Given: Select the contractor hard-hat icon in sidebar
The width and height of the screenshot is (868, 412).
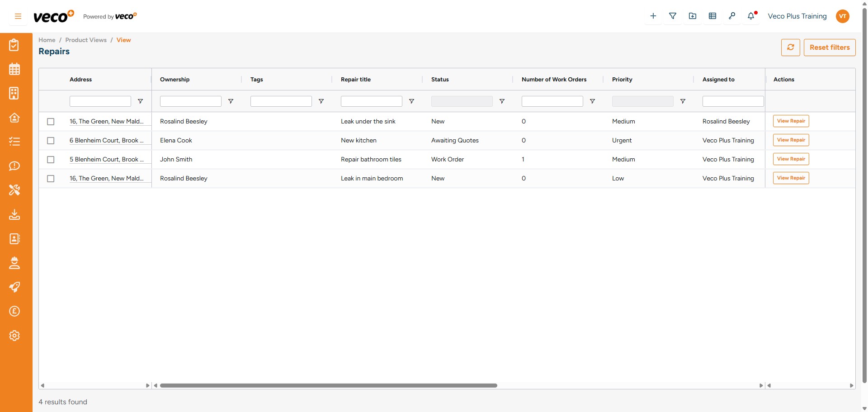Looking at the screenshot, I should 15,263.
